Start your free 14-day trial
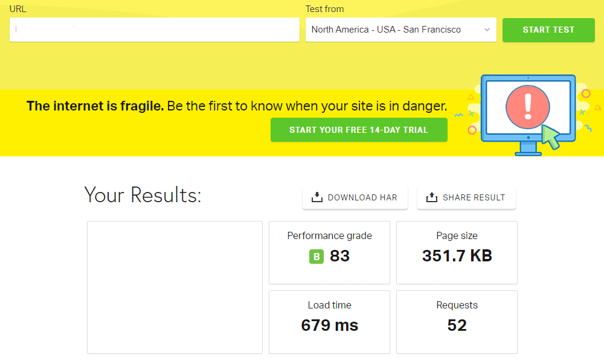Image resolution: width=604 pixels, height=364 pixels. pyautogui.click(x=359, y=130)
